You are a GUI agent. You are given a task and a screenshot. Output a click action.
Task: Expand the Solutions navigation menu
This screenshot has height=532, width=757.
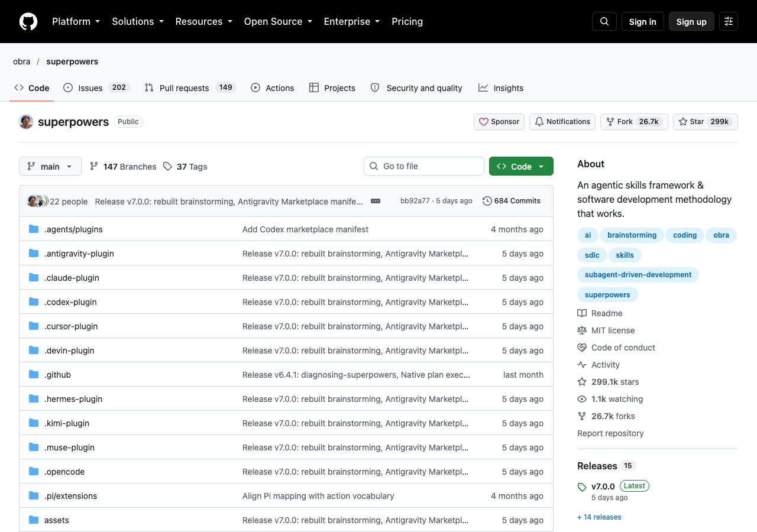pyautogui.click(x=138, y=21)
